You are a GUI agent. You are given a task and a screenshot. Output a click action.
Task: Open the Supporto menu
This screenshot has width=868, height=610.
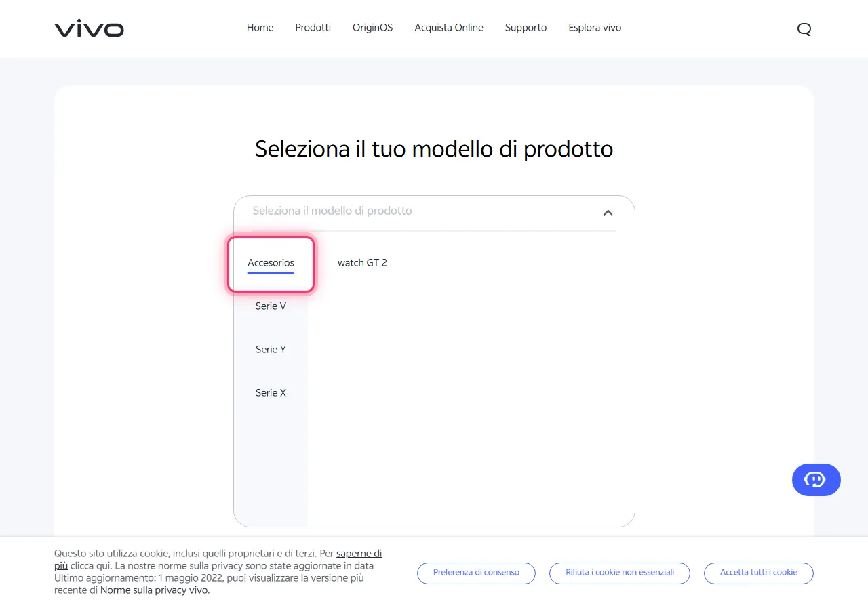tap(526, 28)
